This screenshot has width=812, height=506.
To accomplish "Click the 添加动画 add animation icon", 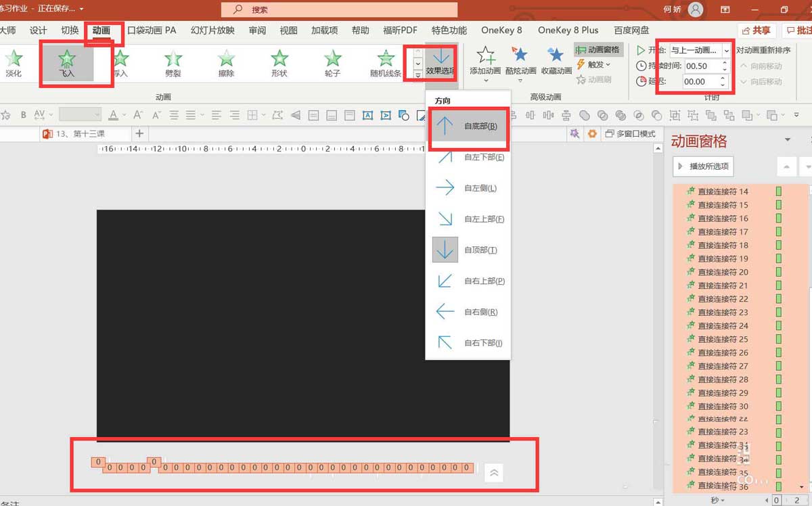I will (x=486, y=55).
